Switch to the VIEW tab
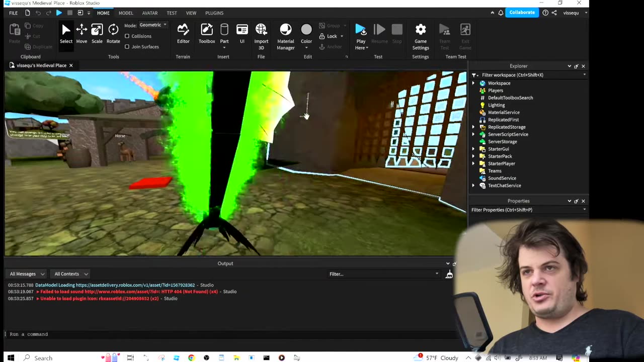Image resolution: width=644 pixels, height=362 pixels. (x=191, y=13)
